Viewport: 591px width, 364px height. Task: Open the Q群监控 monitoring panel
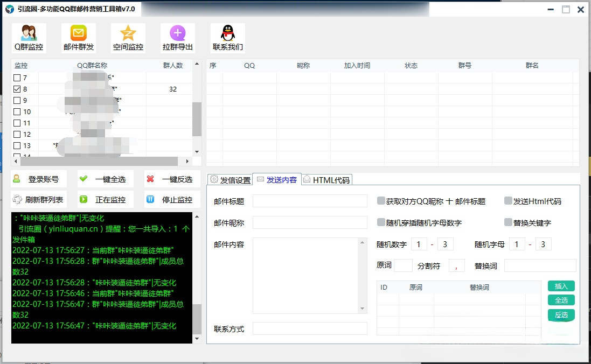tap(28, 38)
